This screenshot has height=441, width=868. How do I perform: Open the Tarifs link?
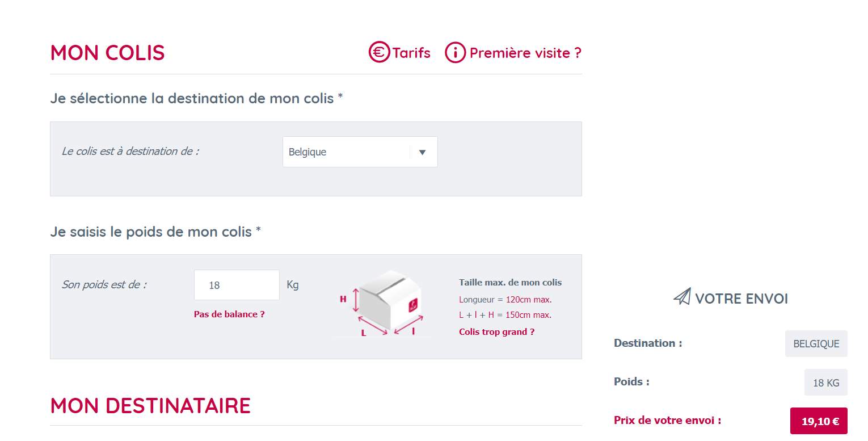(411, 53)
